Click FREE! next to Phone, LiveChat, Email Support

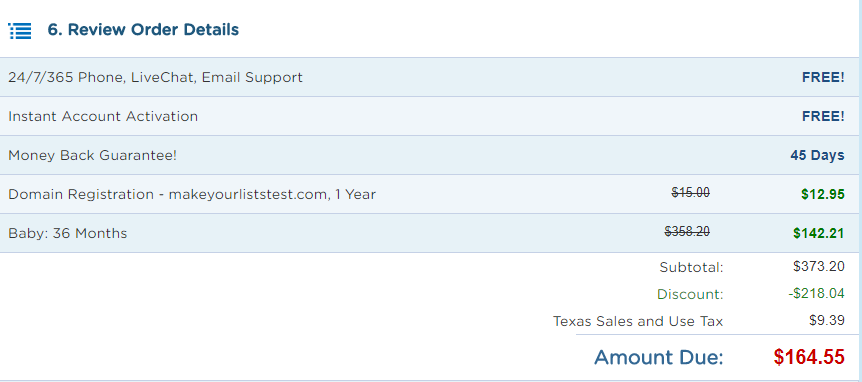(823, 77)
